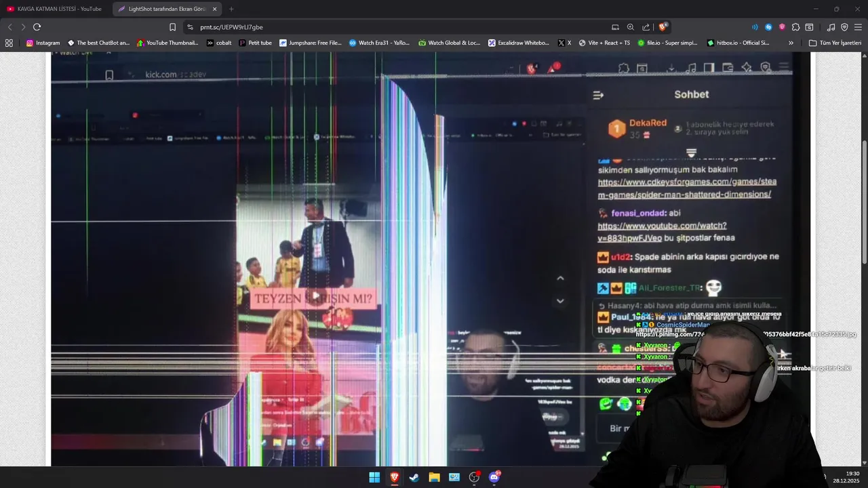The height and width of the screenshot is (488, 868).
Task: Go forward to the next page
Action: pyautogui.click(x=23, y=27)
